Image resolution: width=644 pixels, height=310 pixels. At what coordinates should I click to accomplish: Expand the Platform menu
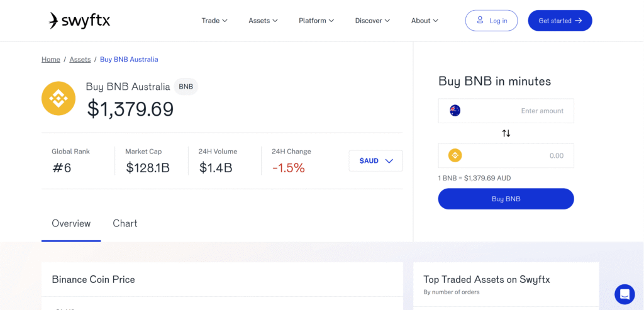tap(316, 21)
